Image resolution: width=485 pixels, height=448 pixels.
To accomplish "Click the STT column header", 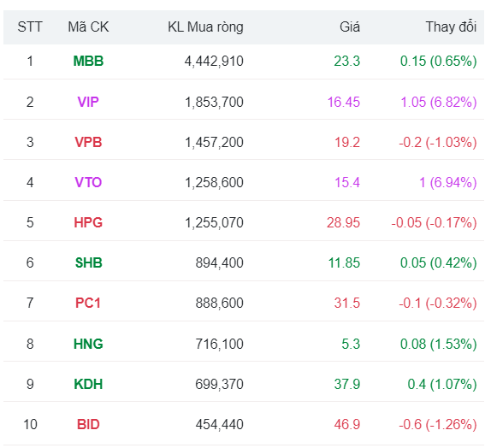I will [30, 27].
